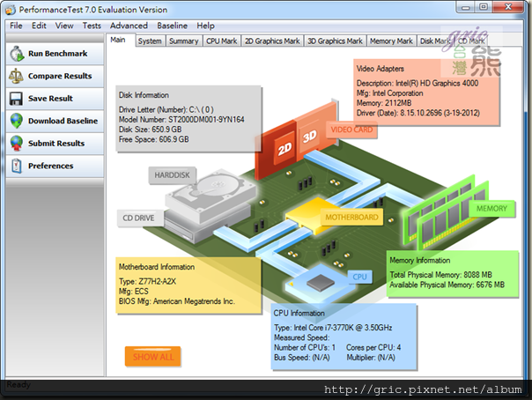
Task: Switch to the Disk Mark tab
Action: click(435, 41)
